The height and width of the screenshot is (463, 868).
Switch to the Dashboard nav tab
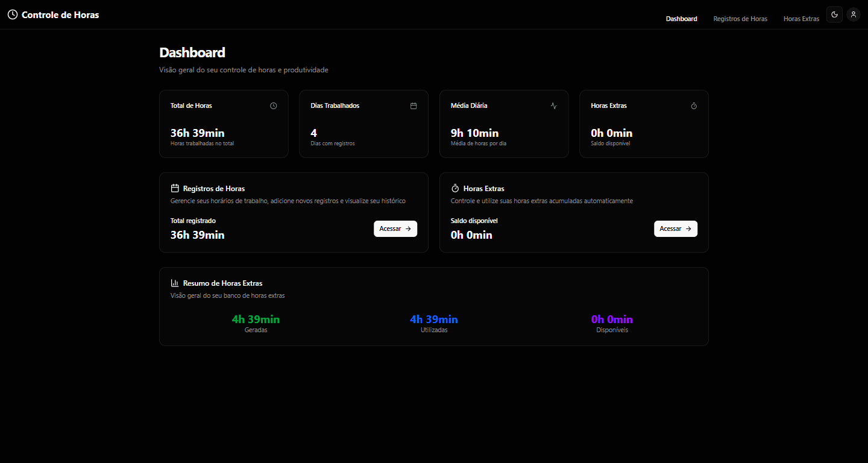point(681,19)
